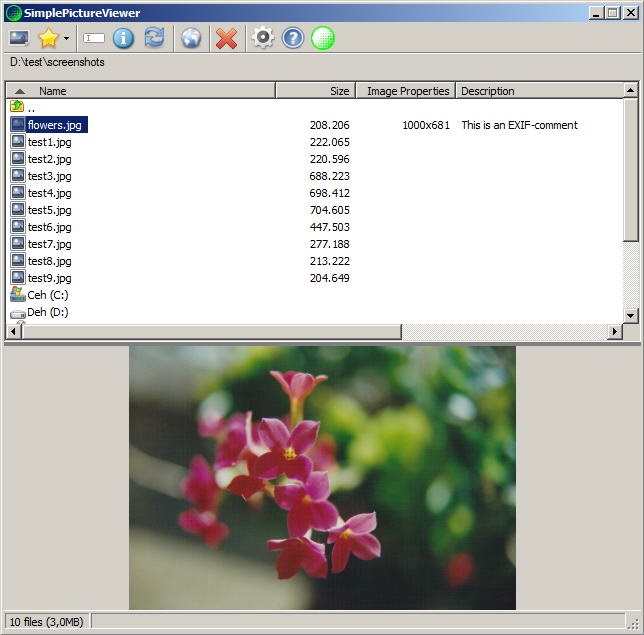Navigate to parent folder entry

(x=31, y=108)
